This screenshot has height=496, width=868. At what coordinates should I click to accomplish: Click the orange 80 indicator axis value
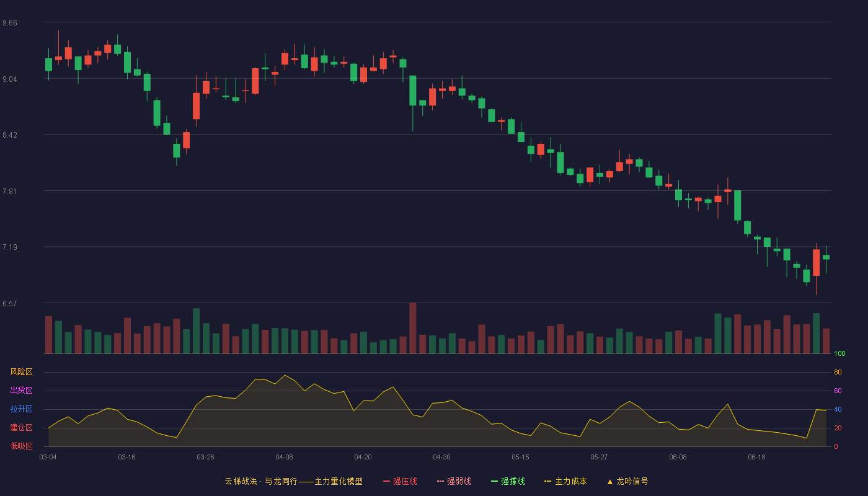[x=838, y=372]
